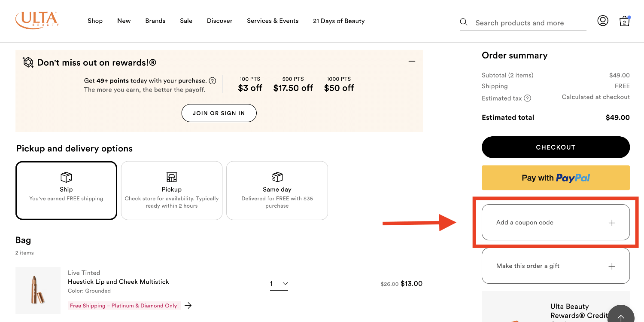Open Huestick Lip and Cheek Multistick link
Screen dimensions: 644x322
(118, 282)
